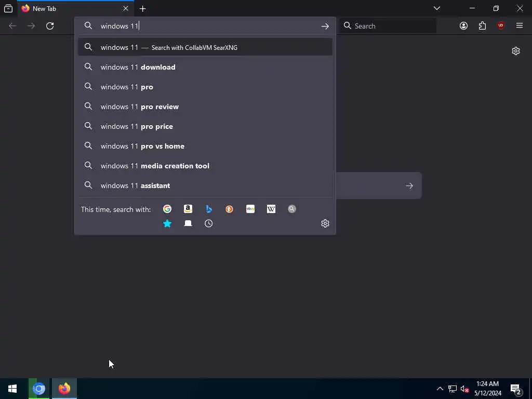Open a new tab with the plus button

[142, 9]
